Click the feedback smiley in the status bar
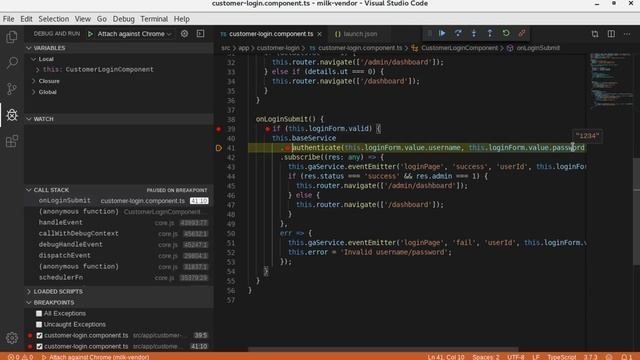Screen dimensions: 640x360 (609, 357)
